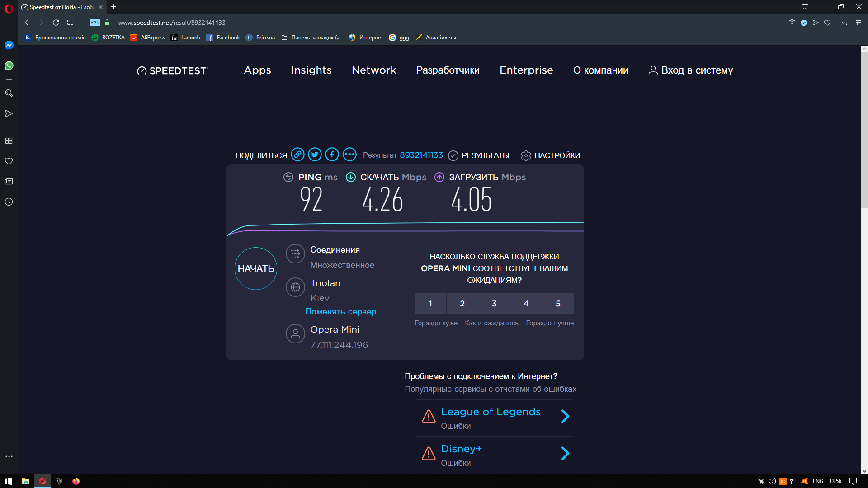
Task: Toggle the VPN badge in address bar
Action: [x=95, y=23]
